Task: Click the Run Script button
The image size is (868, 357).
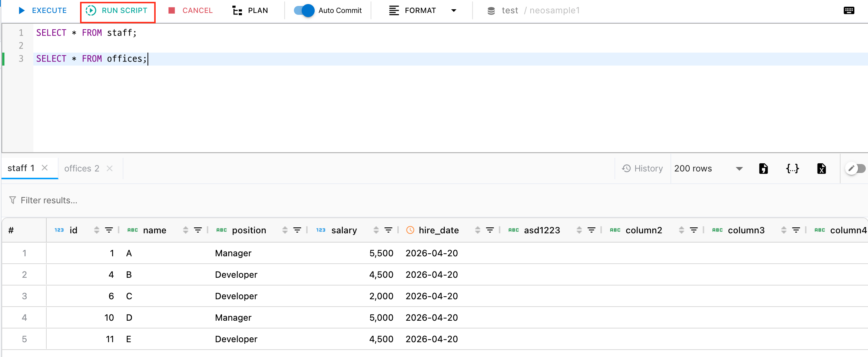Action: pyautogui.click(x=117, y=10)
